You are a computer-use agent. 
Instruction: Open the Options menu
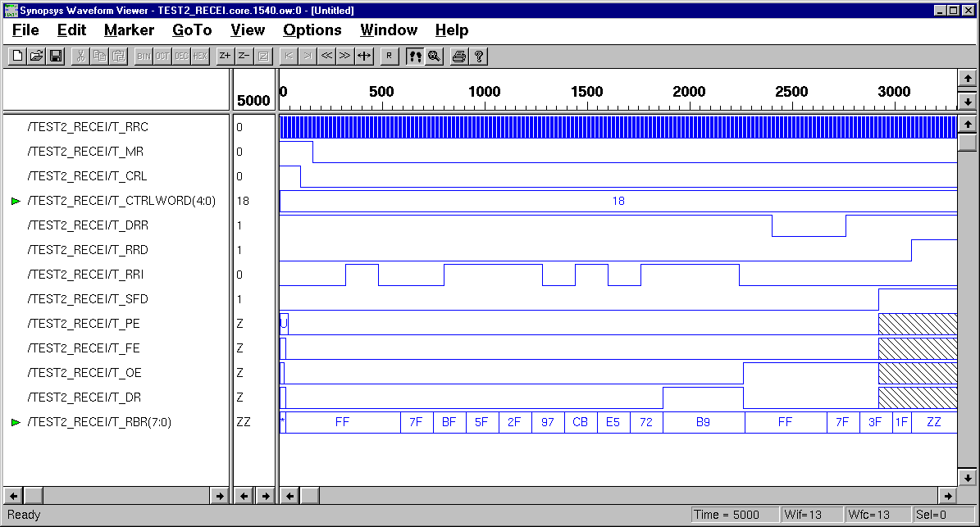pos(312,30)
